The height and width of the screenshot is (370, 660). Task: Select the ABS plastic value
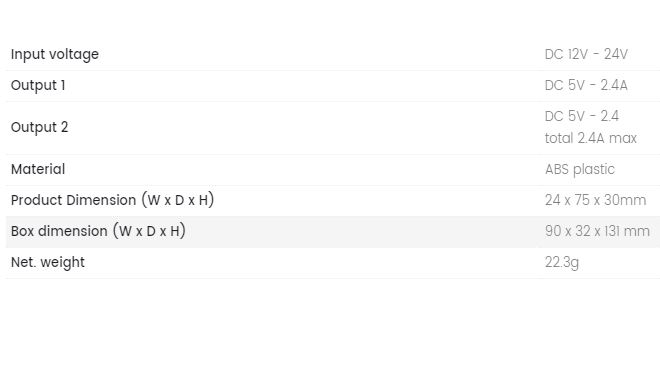pyautogui.click(x=580, y=170)
